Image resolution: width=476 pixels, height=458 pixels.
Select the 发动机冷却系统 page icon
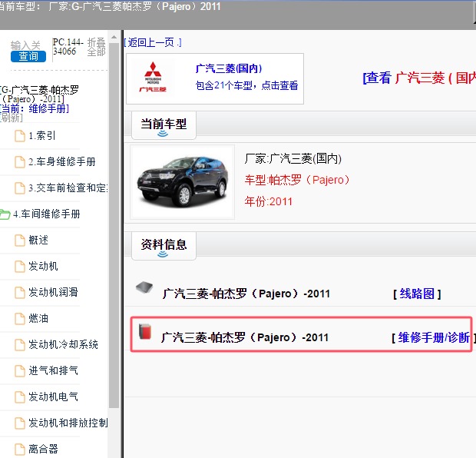[20, 345]
